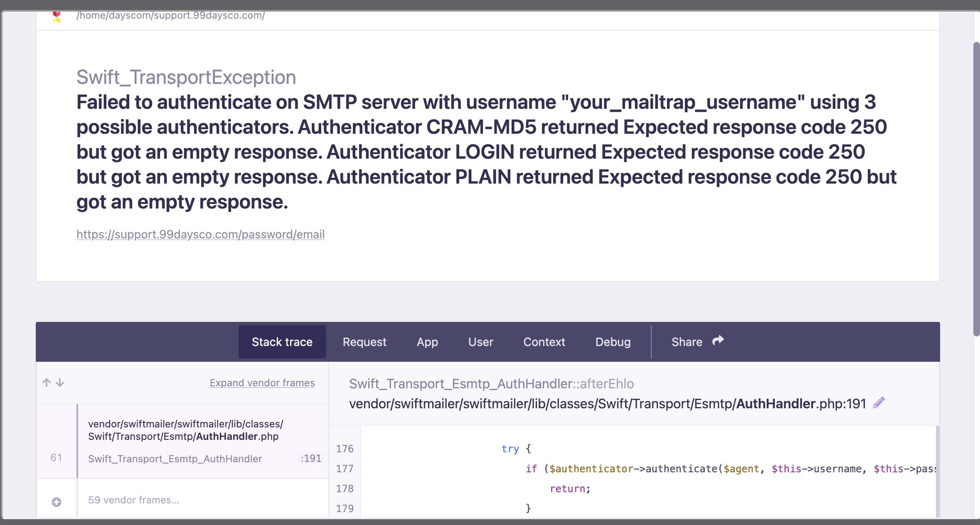
Task: Switch to the Request tab
Action: click(364, 342)
